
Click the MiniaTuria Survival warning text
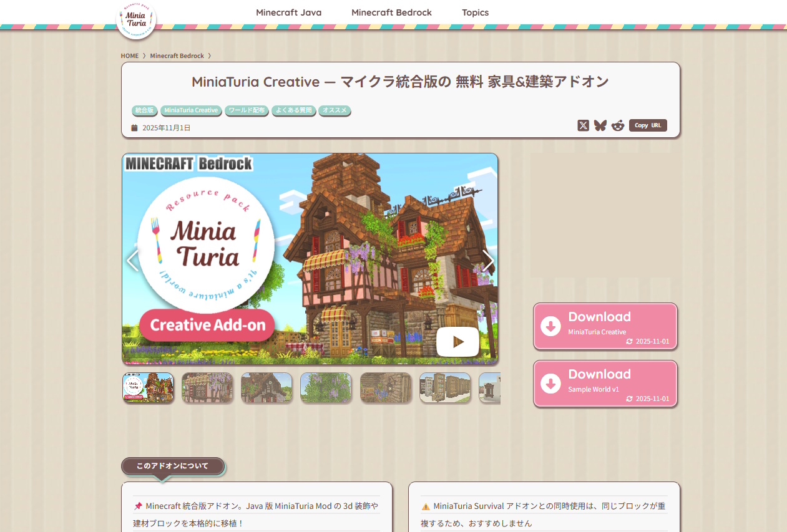coord(544,515)
